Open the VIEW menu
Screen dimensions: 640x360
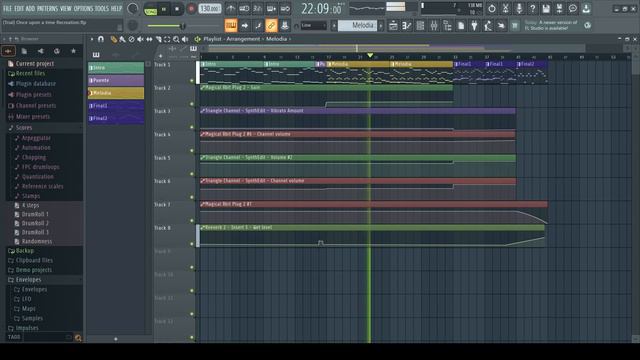pyautogui.click(x=66, y=9)
